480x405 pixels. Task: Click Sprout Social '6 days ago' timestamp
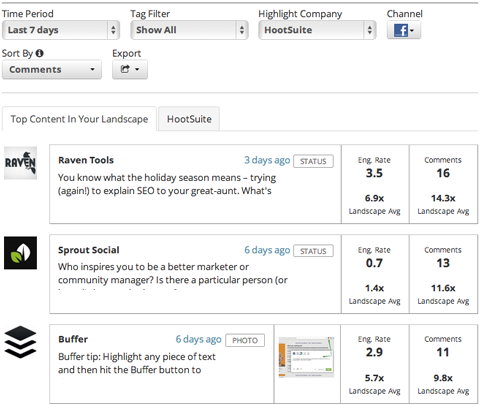[x=267, y=250]
